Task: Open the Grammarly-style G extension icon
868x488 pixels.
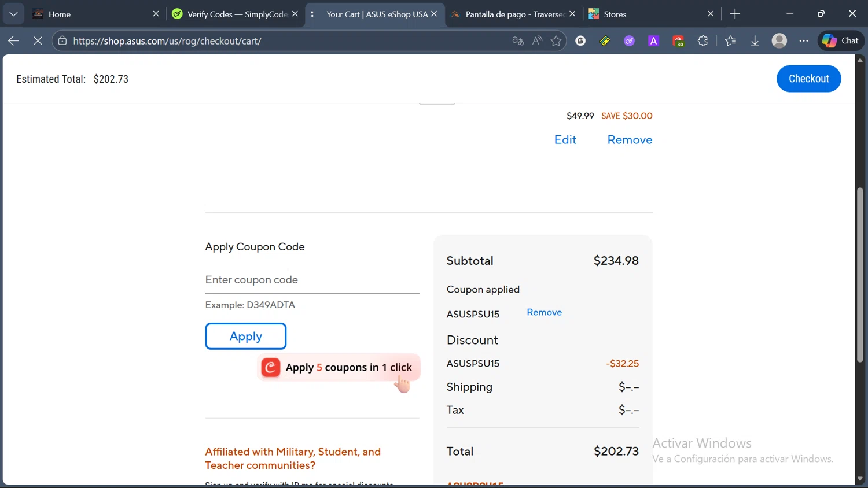Action: 580,40
